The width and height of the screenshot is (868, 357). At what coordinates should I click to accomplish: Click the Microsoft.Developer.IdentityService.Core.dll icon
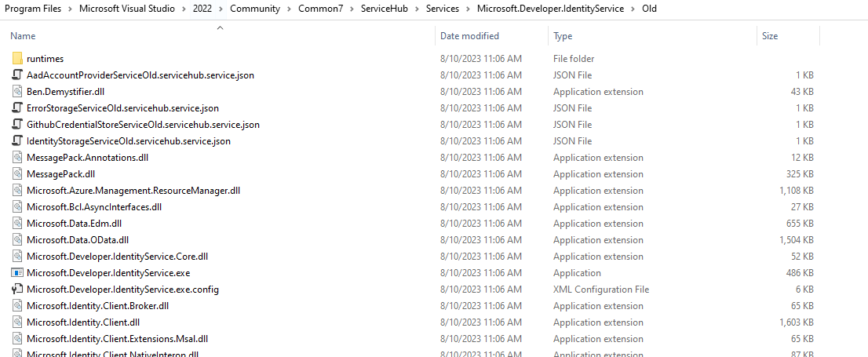coord(17,257)
